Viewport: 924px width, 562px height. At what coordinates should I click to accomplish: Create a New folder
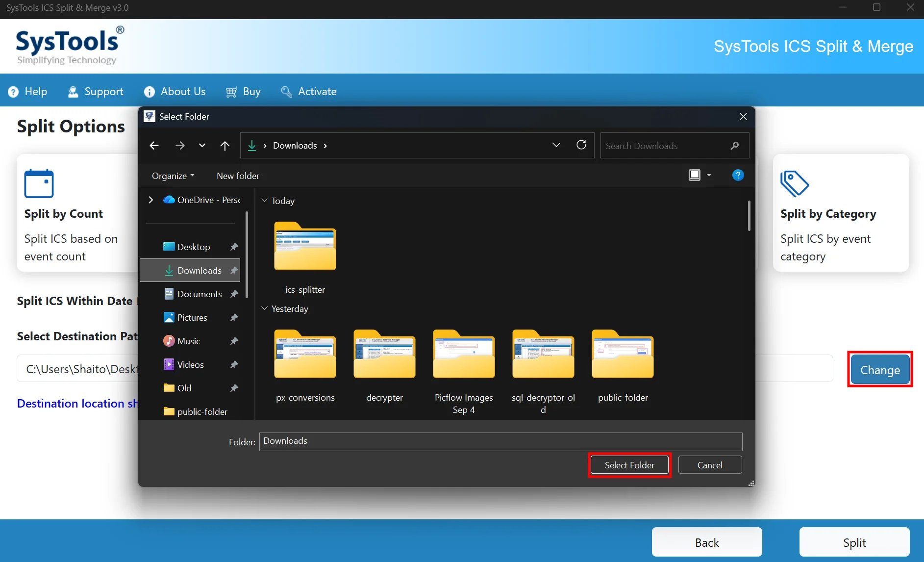coord(238,176)
